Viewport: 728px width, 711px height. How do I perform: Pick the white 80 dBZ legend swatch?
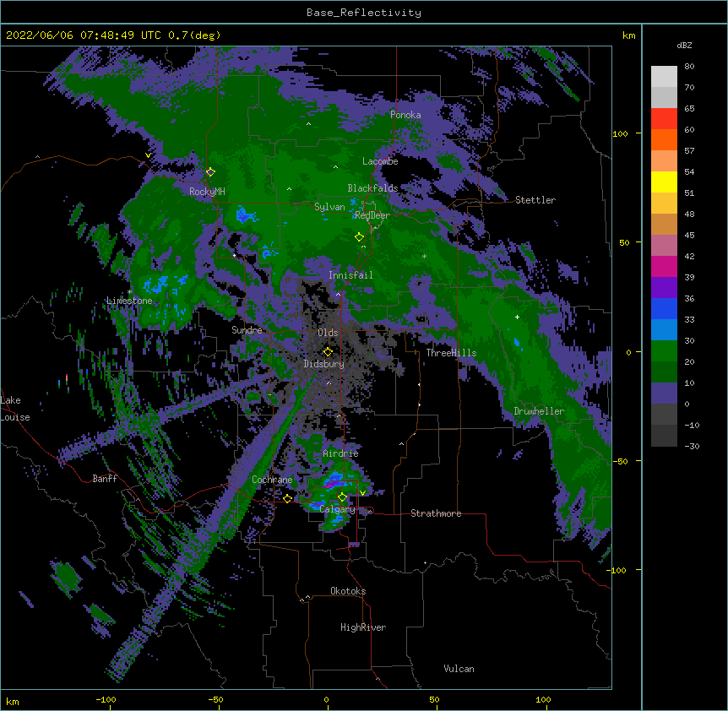(664, 76)
